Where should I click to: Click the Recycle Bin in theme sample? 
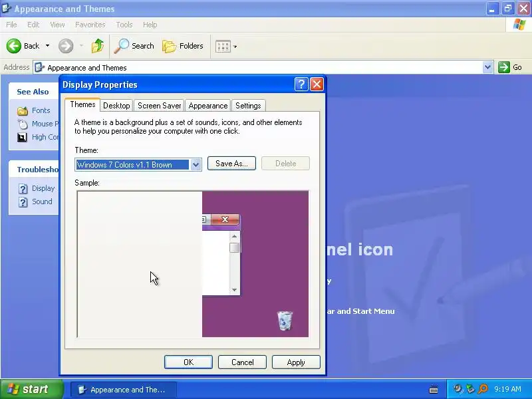click(285, 321)
